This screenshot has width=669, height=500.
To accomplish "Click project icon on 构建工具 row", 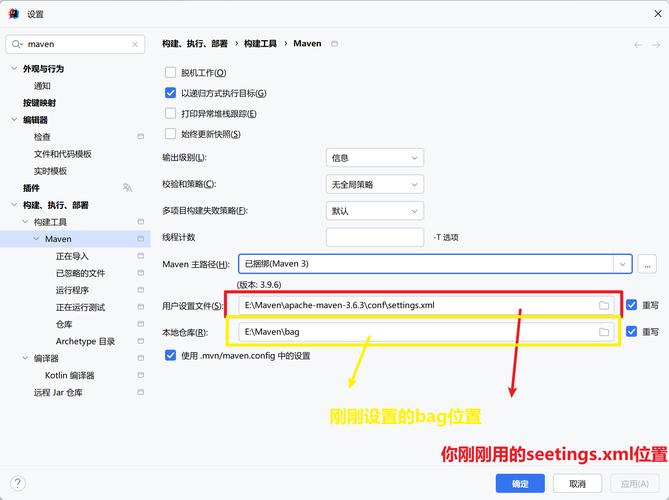I will [140, 222].
